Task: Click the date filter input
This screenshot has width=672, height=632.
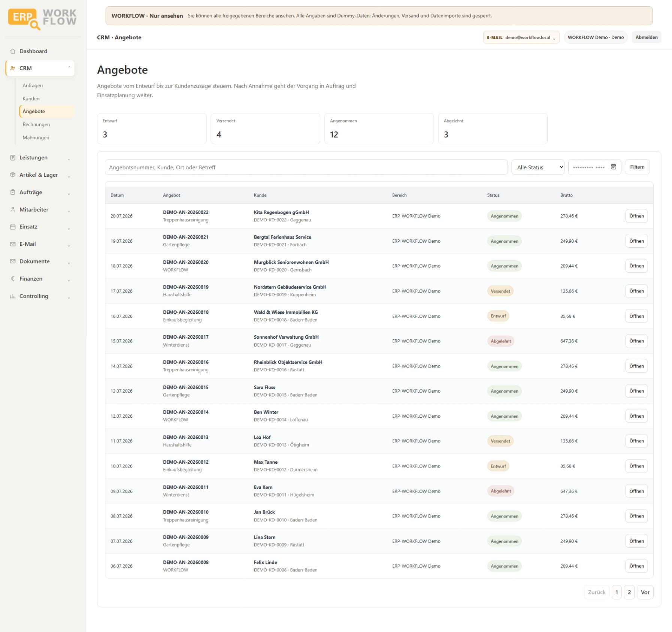Action: [594, 167]
